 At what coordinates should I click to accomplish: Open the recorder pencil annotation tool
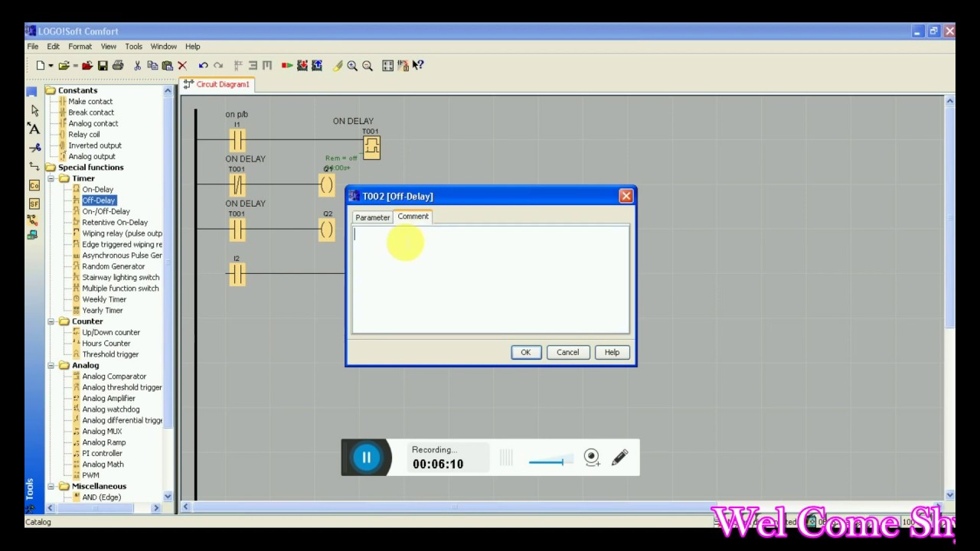click(620, 458)
